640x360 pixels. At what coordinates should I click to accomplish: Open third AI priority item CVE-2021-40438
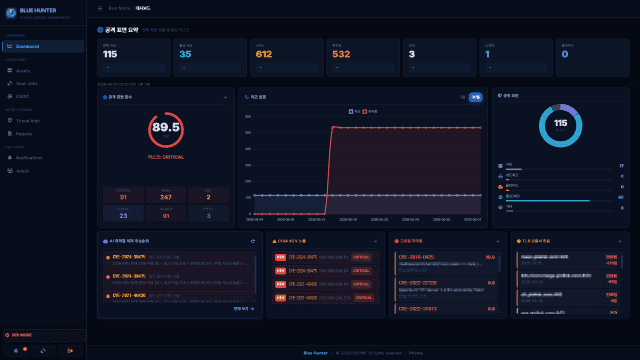click(x=178, y=297)
